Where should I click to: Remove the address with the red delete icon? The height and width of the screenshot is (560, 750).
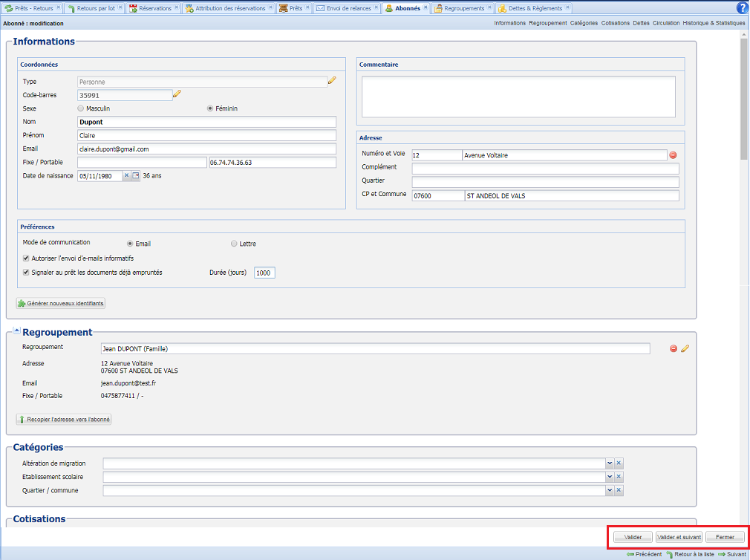click(x=673, y=154)
